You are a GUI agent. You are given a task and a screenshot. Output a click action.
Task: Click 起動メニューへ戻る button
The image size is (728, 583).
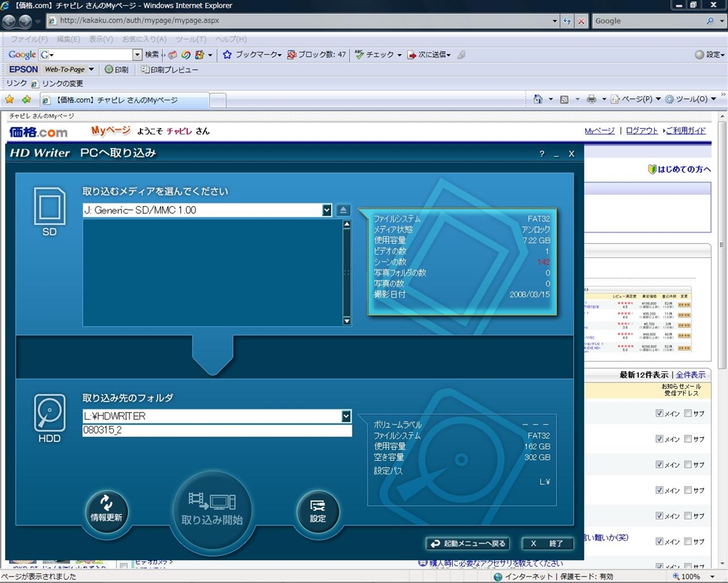[468, 544]
